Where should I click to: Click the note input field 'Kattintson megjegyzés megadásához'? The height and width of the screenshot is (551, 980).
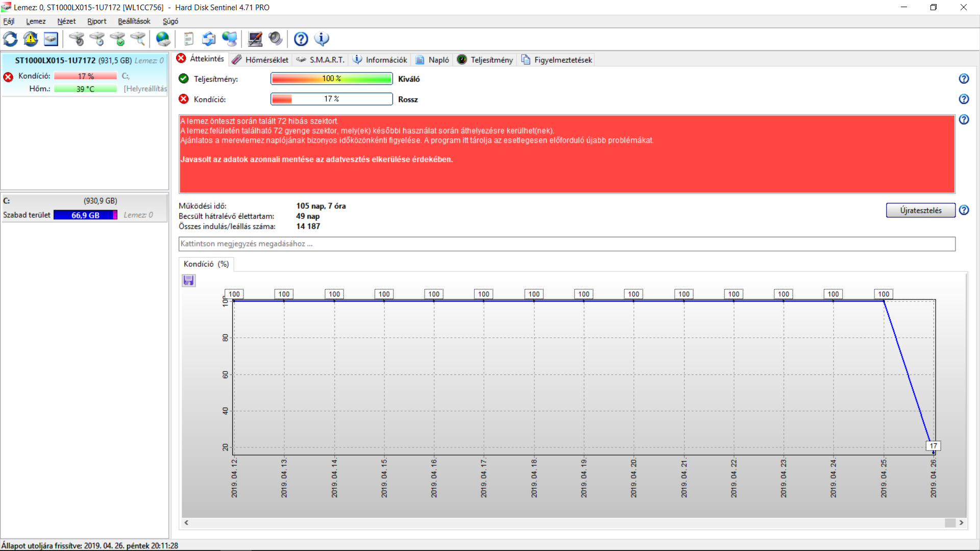567,244
